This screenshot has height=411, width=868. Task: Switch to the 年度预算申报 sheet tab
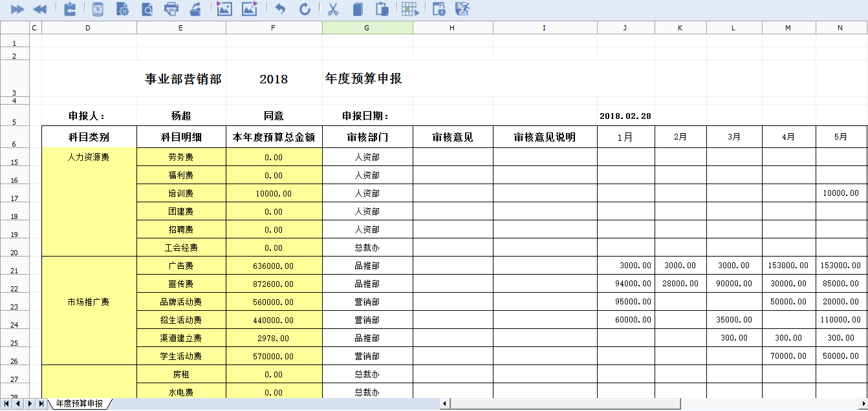click(79, 404)
